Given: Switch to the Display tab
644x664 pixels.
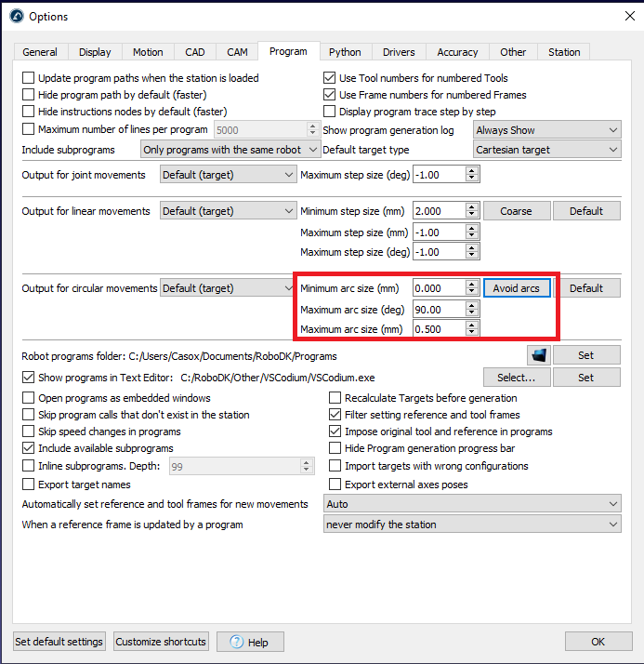Looking at the screenshot, I should pyautogui.click(x=95, y=52).
